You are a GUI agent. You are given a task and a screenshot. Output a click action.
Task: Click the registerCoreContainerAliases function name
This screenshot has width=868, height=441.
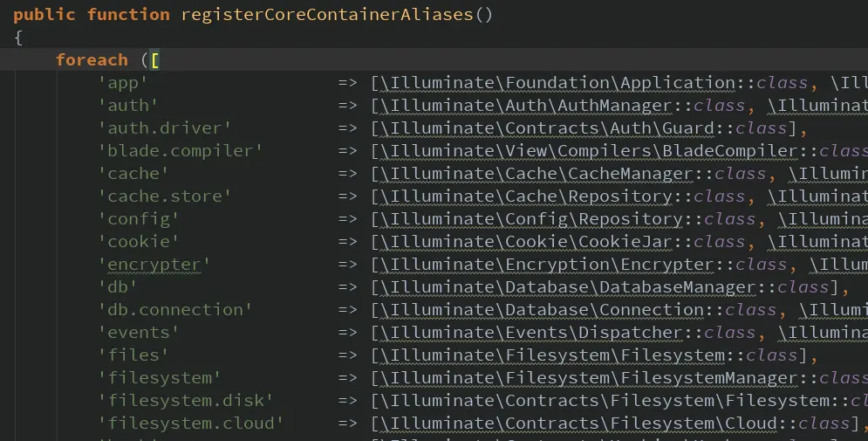point(327,14)
